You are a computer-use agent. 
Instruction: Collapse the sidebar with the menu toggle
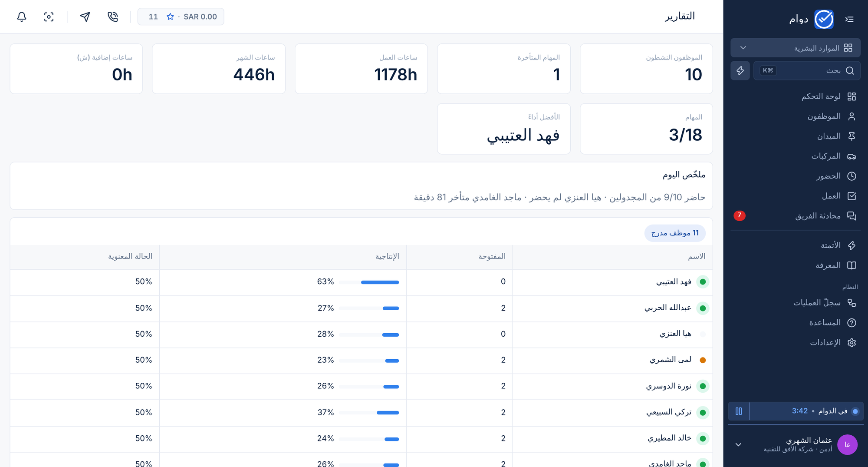(x=849, y=19)
